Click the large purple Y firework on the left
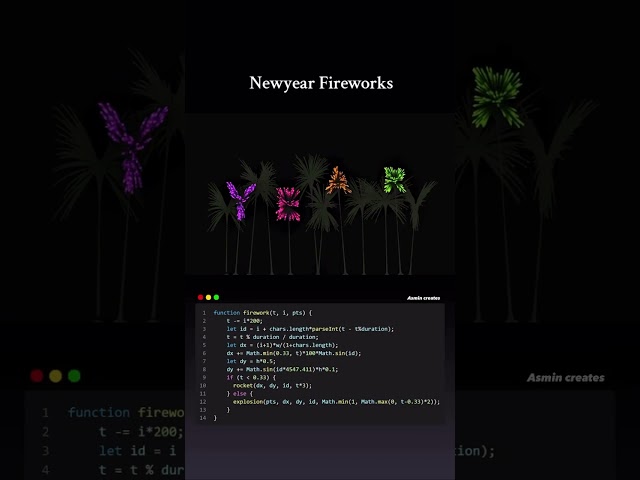Screen dimensions: 640x480 point(133,147)
